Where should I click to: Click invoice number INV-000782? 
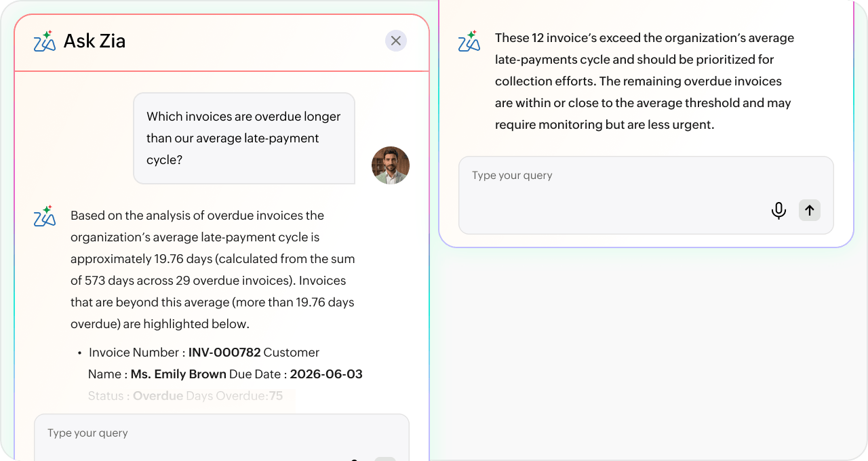point(224,353)
